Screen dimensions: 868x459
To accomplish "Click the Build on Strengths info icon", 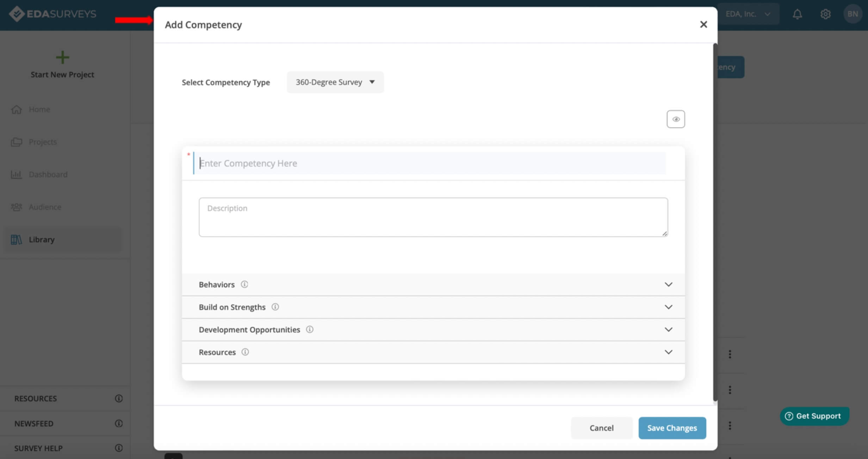I will pyautogui.click(x=275, y=307).
